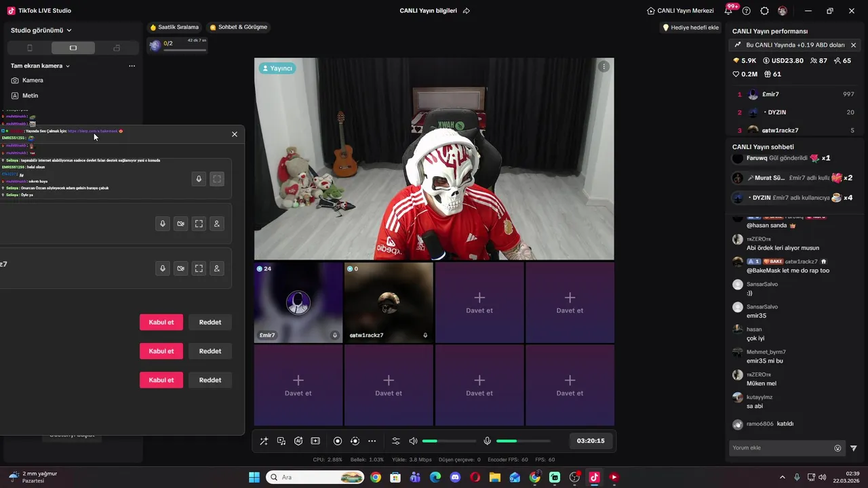The height and width of the screenshot is (488, 868).
Task: Adjust the microphone level slider
Action: (523, 441)
